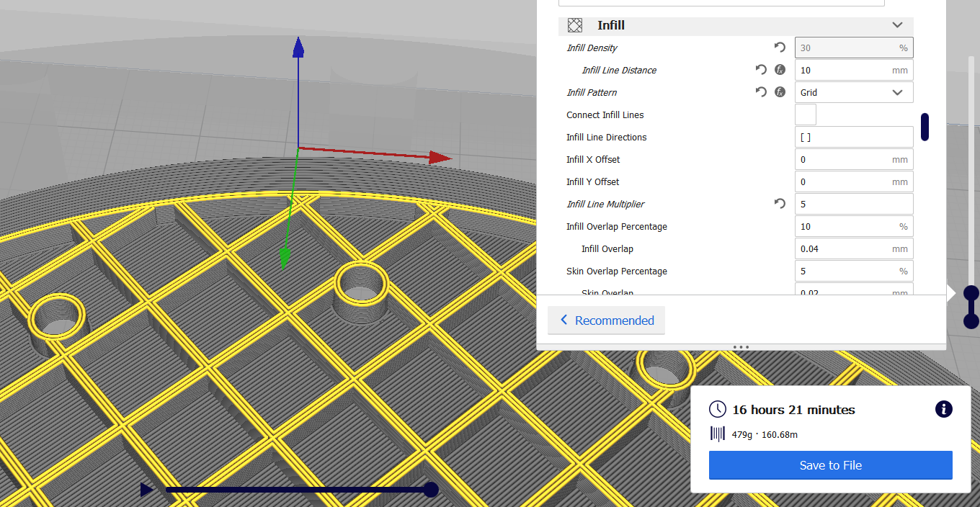Click the Infill Overlap Percentage label
The height and width of the screenshot is (507, 980).
coord(617,226)
